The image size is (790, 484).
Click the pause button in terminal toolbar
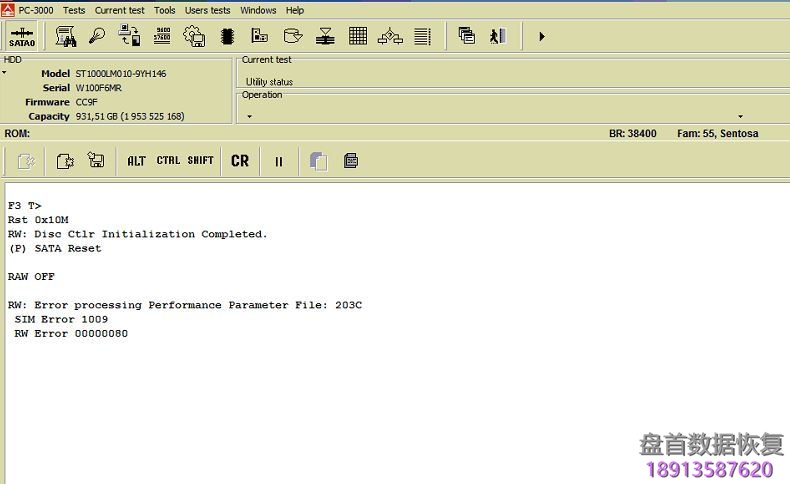point(279,160)
